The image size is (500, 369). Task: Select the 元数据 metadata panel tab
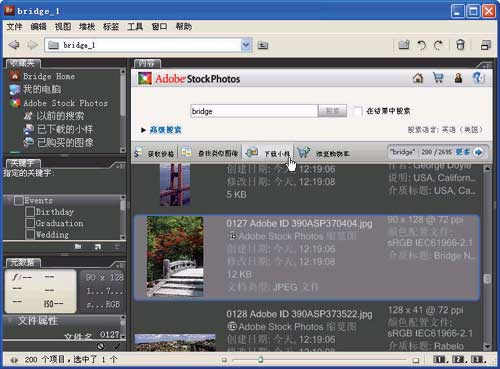pos(23,263)
